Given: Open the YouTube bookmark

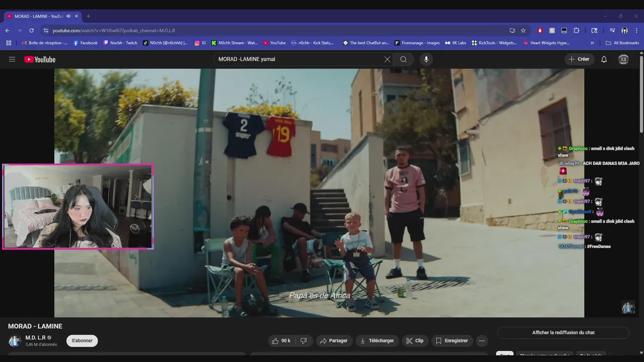Looking at the screenshot, I should coord(274,43).
